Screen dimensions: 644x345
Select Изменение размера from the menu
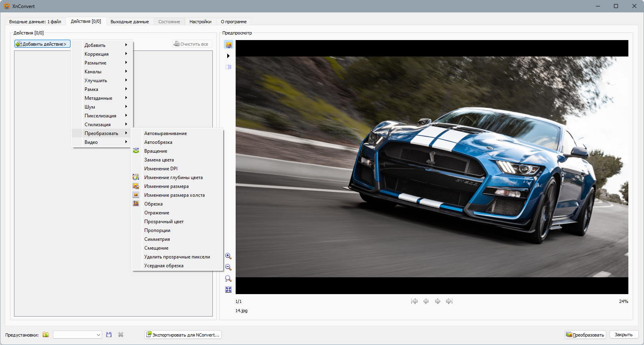166,186
